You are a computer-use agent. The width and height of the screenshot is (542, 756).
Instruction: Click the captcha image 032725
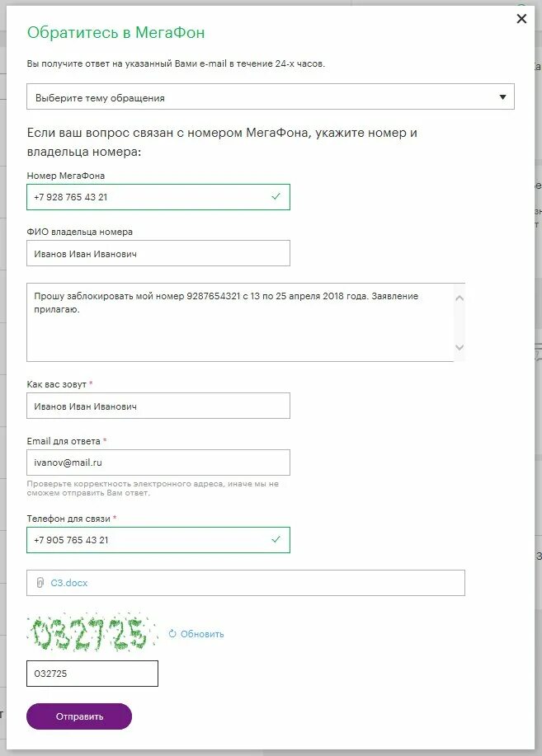92,632
